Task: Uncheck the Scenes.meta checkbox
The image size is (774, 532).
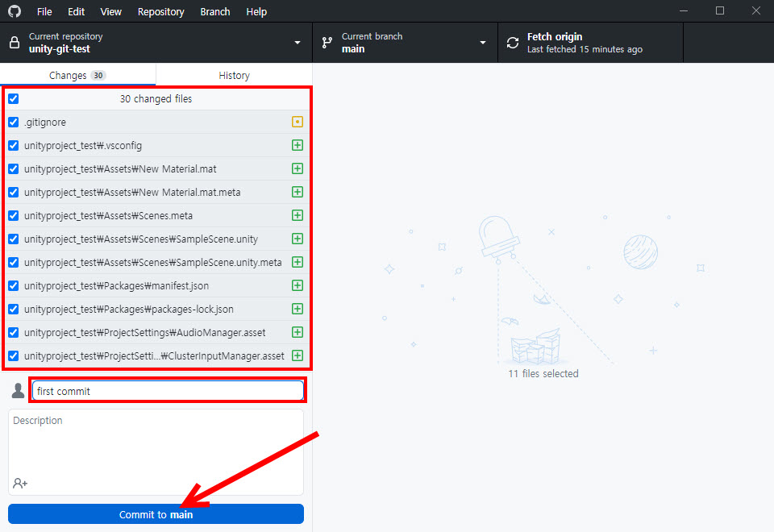Action: pos(14,216)
